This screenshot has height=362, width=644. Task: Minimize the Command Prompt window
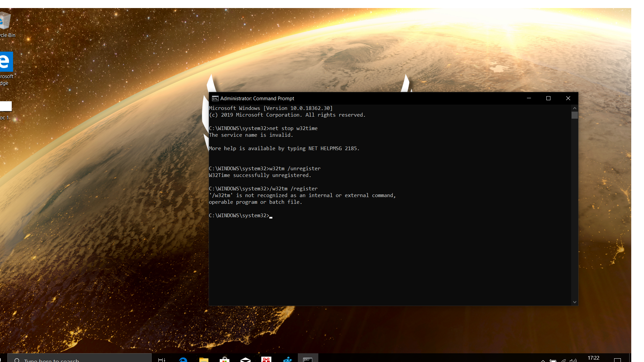(529, 98)
